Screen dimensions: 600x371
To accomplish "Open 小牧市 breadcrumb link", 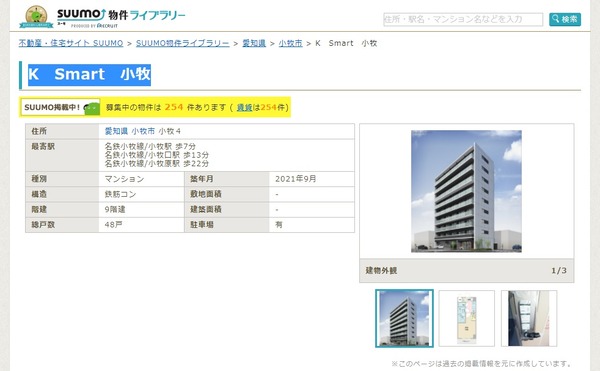I will point(290,43).
